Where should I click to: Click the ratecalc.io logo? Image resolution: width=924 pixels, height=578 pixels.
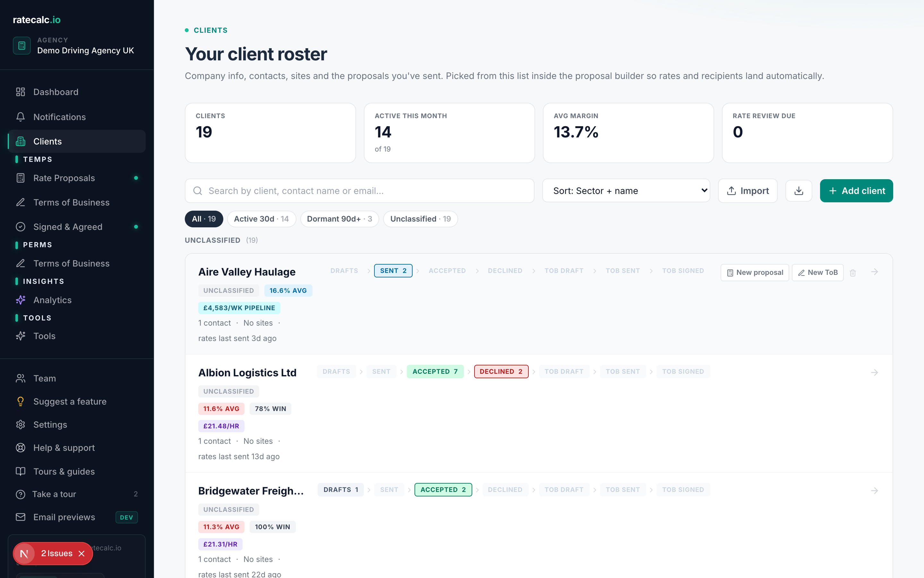tap(37, 20)
